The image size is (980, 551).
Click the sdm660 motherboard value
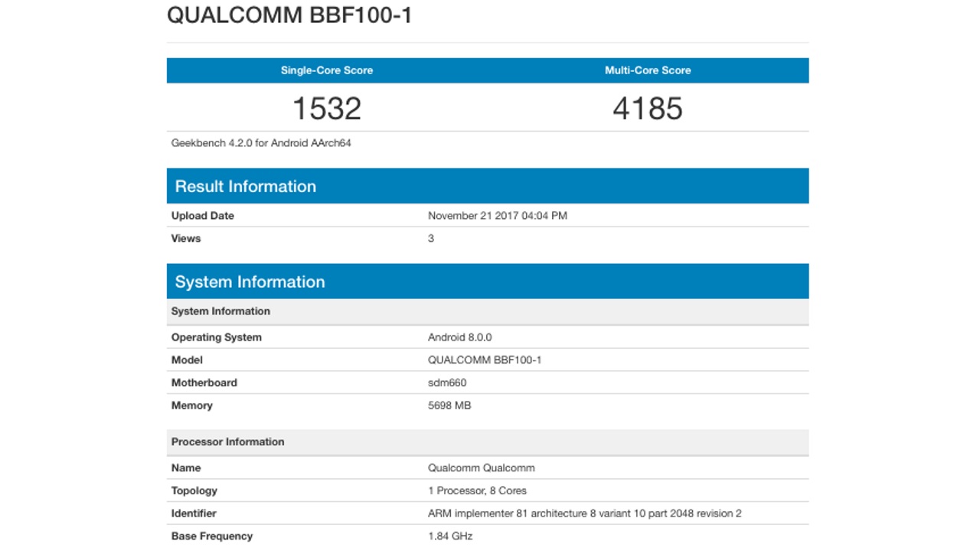pyautogui.click(x=447, y=383)
